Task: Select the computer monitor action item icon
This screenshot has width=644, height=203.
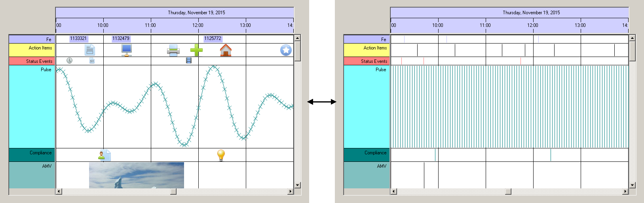Action: click(x=127, y=50)
